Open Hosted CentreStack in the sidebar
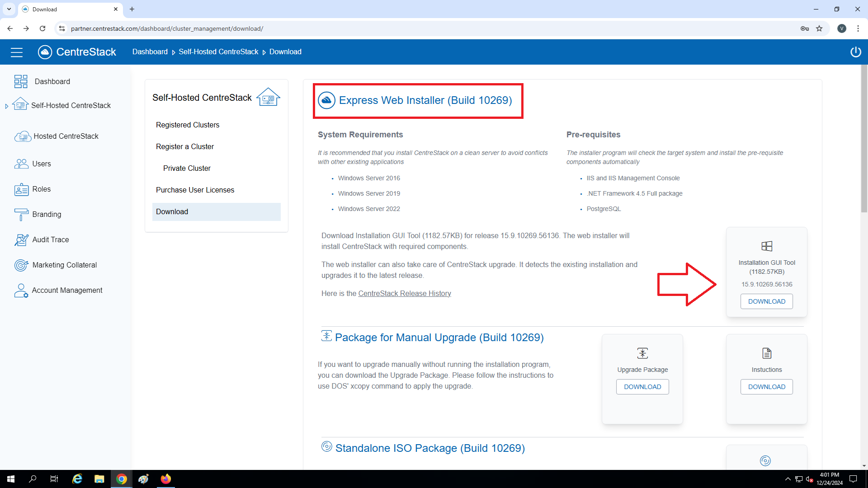This screenshot has width=868, height=488. click(x=66, y=136)
